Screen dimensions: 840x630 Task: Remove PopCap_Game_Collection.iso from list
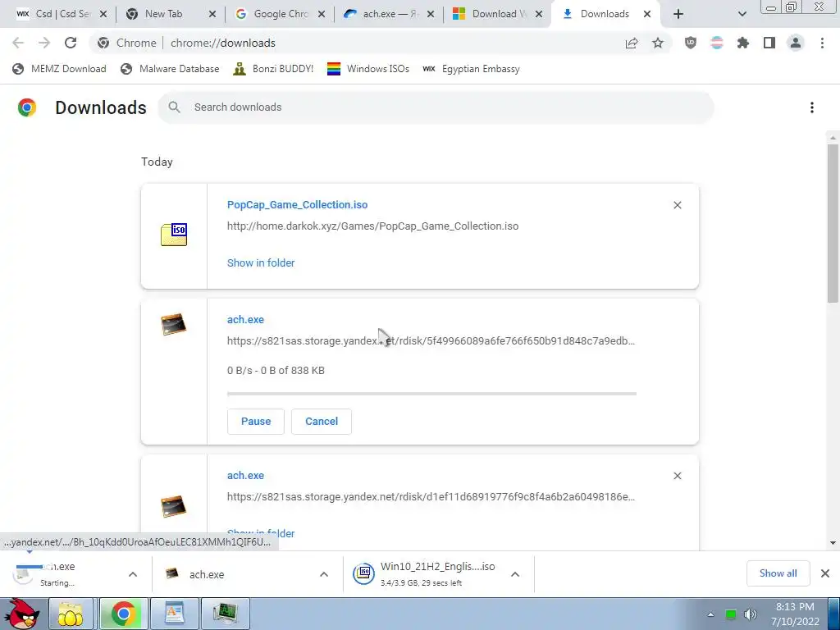[677, 205]
